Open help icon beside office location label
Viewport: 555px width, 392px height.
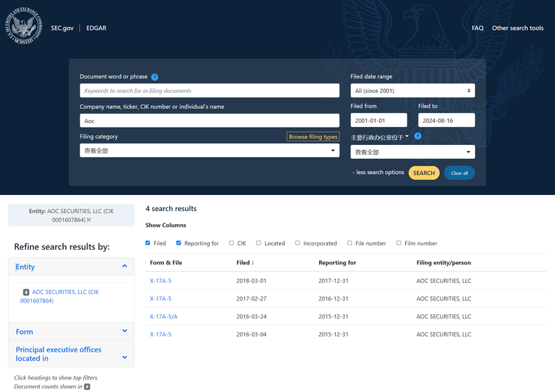(418, 136)
